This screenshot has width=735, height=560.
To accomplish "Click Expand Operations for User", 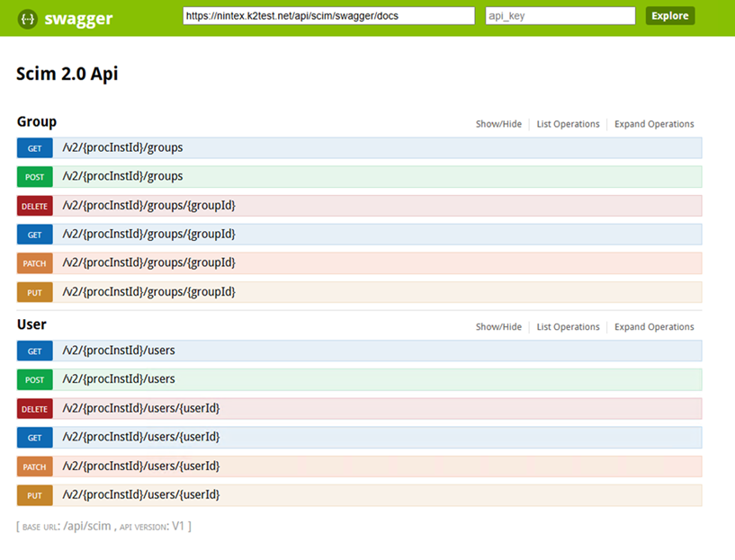I will (x=654, y=327).
